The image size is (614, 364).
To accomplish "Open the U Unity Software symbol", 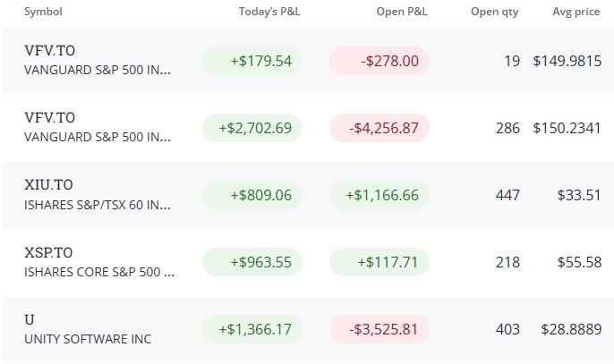I will [x=30, y=320].
